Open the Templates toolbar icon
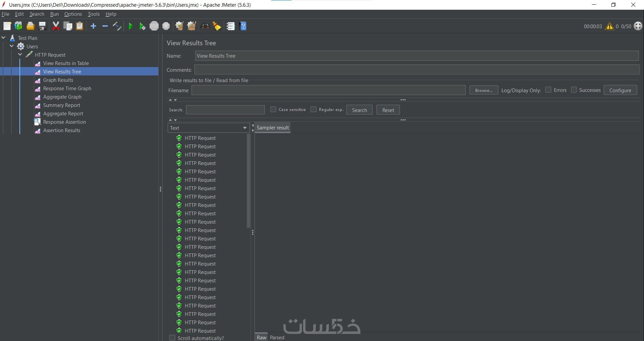This screenshot has height=341, width=644. (18, 26)
